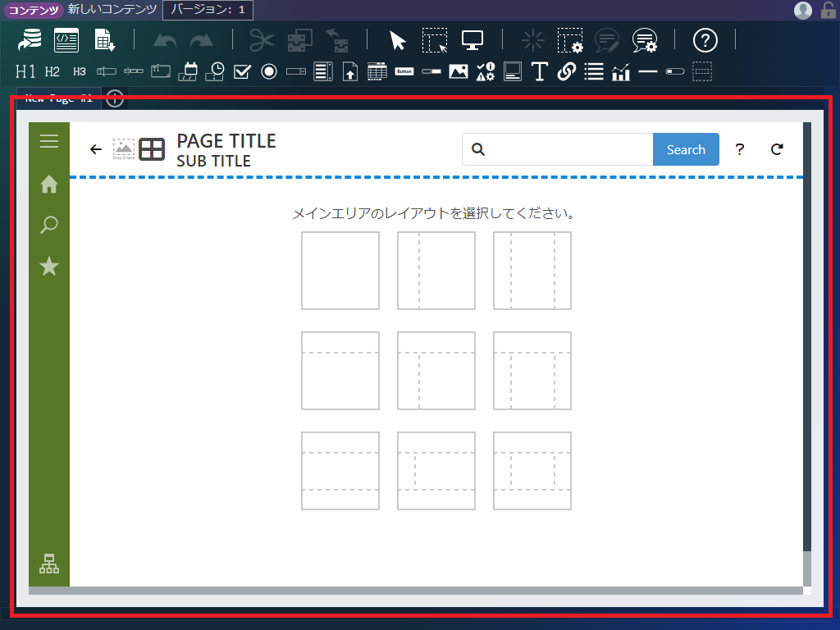This screenshot has width=840, height=630.
Task: Open help via the circled question mark
Action: click(x=705, y=40)
